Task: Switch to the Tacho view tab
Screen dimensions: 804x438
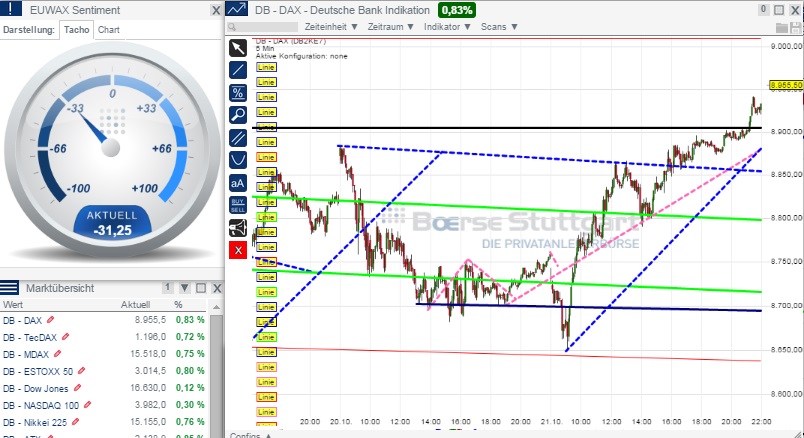Action: (x=76, y=30)
